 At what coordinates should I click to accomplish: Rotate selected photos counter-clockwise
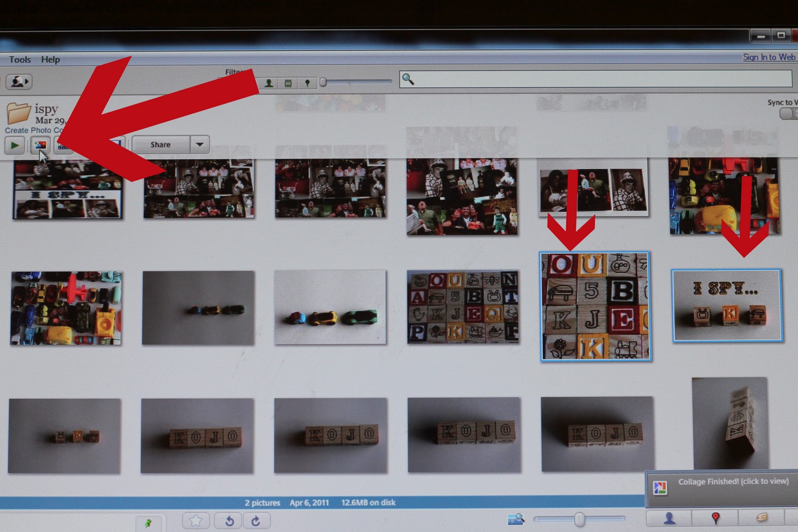click(229, 521)
